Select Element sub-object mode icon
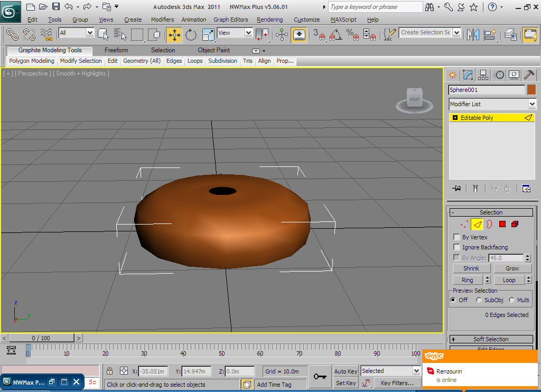 [515, 225]
